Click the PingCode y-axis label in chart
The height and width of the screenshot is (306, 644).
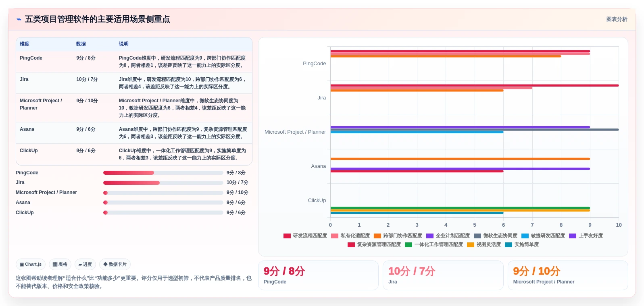coord(315,64)
